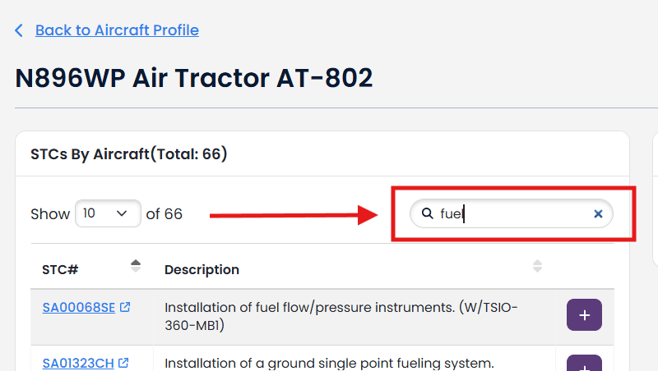
Task: Open the SA00068SE STC link
Action: click(78, 308)
